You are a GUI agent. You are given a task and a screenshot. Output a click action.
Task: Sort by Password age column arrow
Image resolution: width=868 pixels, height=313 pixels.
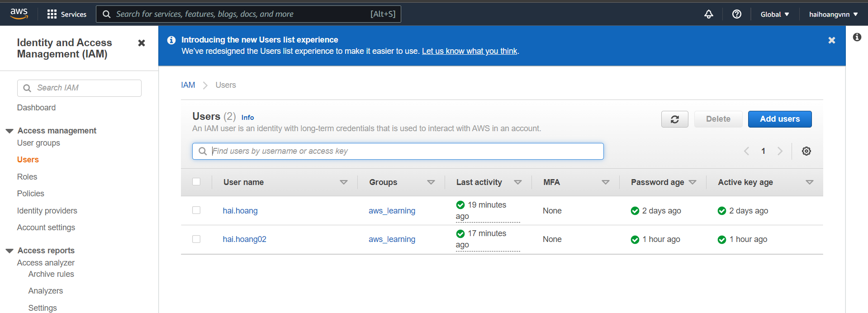pyautogui.click(x=693, y=182)
